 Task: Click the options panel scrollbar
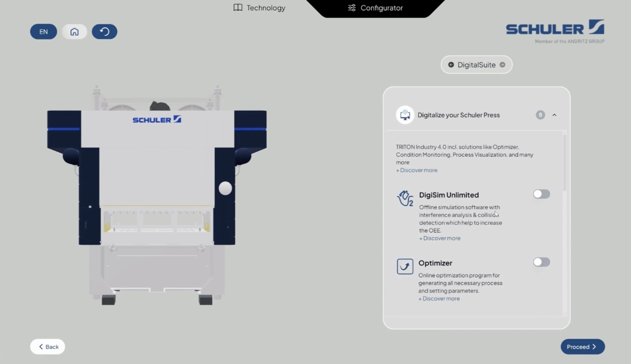[564, 163]
